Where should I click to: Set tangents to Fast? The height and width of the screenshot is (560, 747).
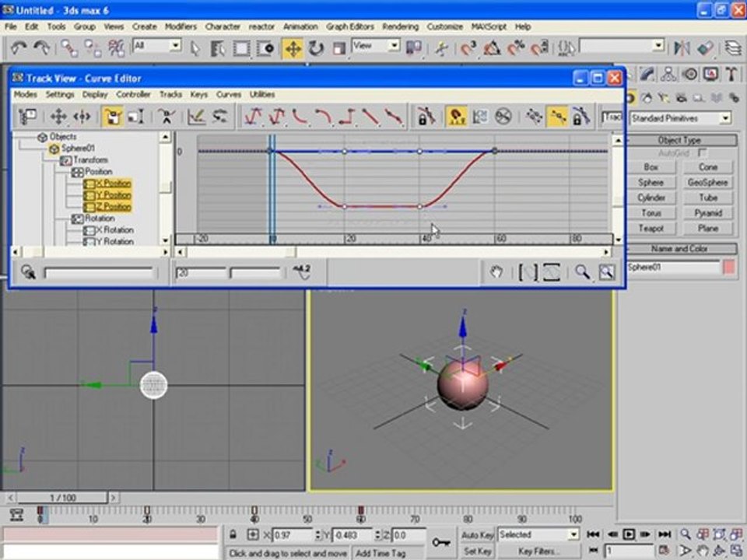coord(300,116)
